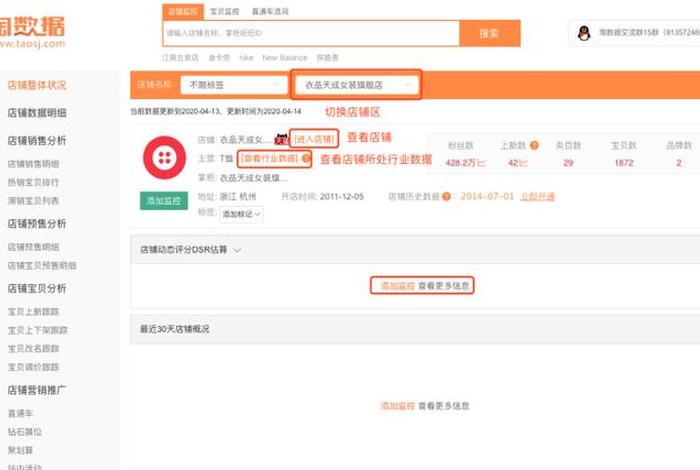Switch to the 直通车选词 tab

(269, 11)
